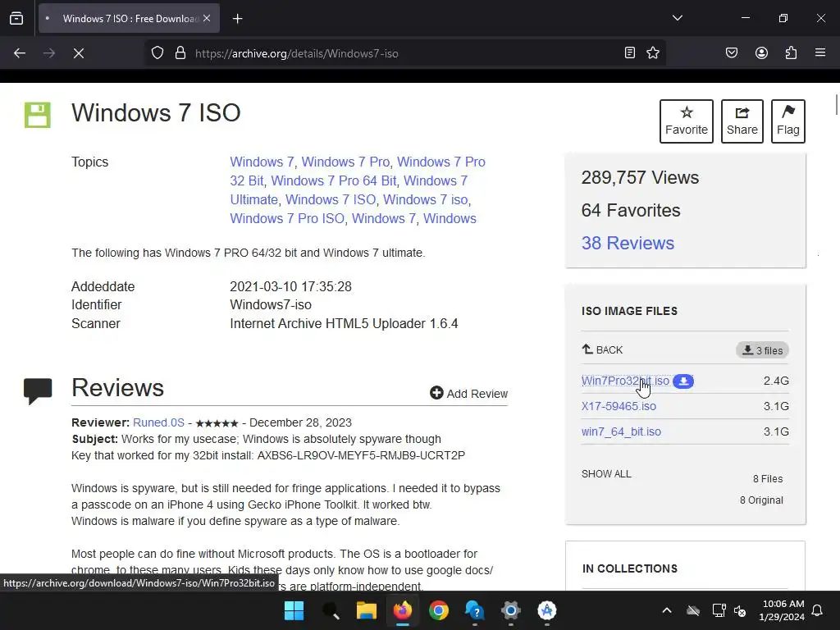
Task: Download the win7_64_bit.iso file
Action: pos(622,431)
